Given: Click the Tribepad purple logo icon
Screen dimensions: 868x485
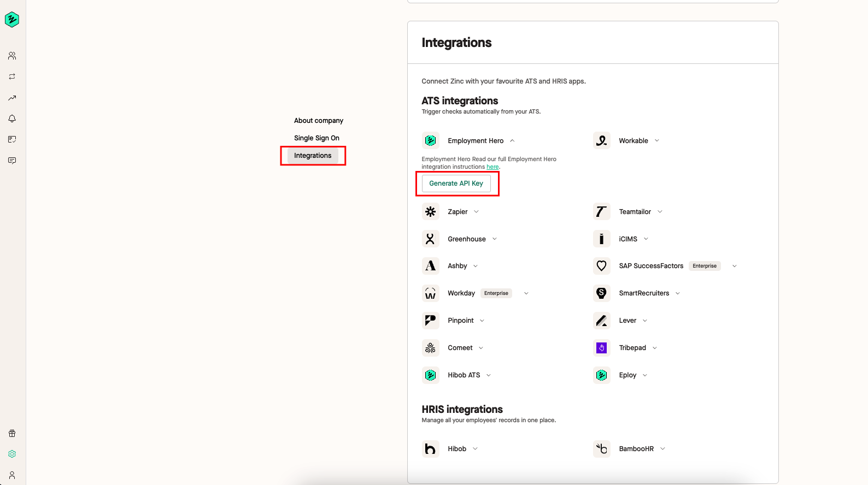Looking at the screenshot, I should click(602, 348).
